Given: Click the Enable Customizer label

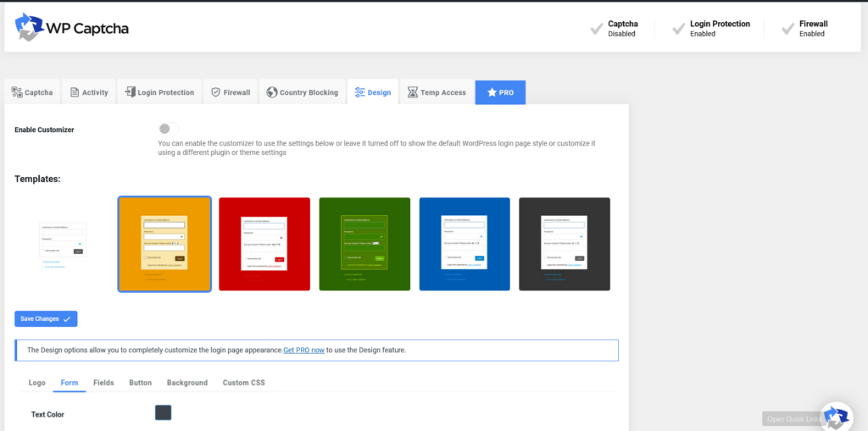Looking at the screenshot, I should [x=44, y=130].
